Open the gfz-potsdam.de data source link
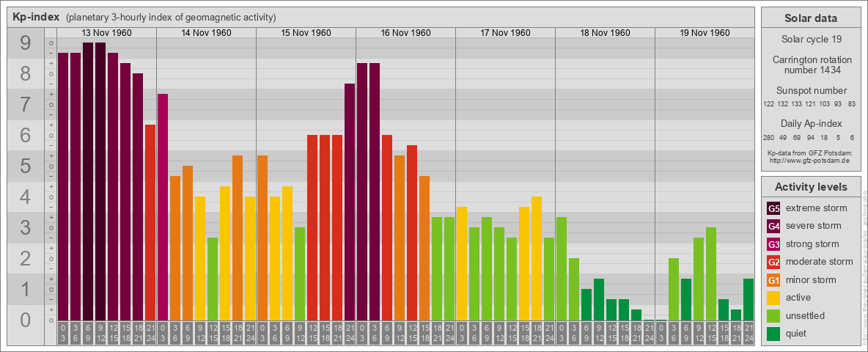The image size is (868, 352). click(x=811, y=160)
